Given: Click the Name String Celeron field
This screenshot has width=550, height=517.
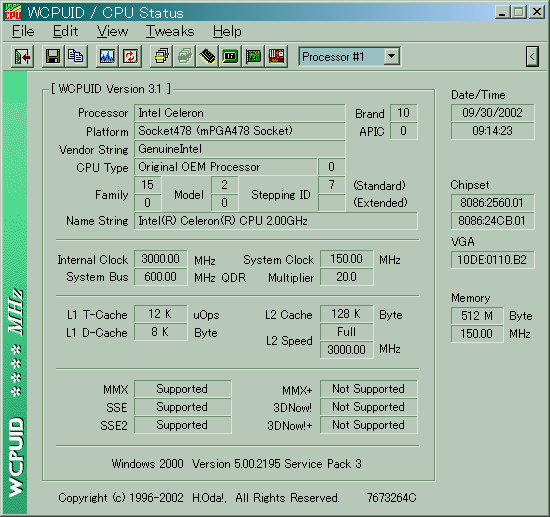Looking at the screenshot, I should [276, 221].
